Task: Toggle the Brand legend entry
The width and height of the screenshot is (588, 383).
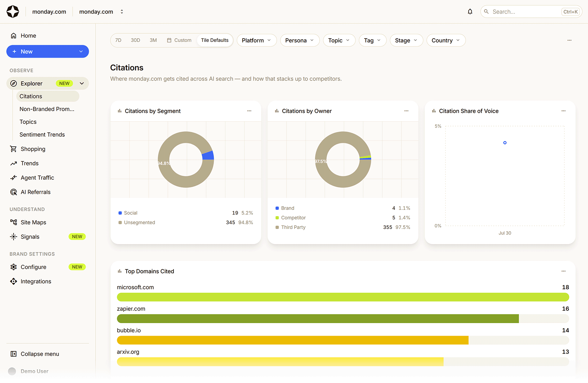Action: coord(285,208)
